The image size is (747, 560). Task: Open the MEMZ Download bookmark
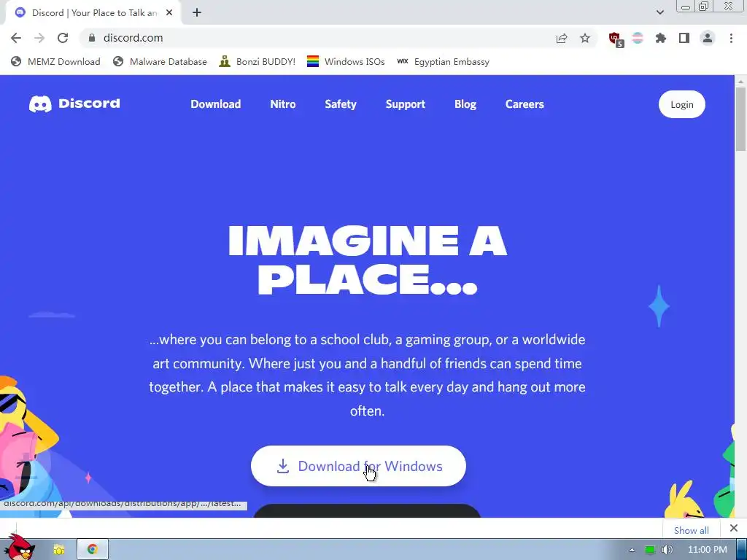point(55,61)
